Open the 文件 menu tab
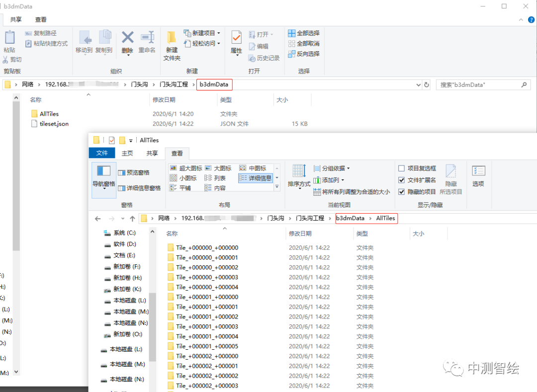This screenshot has width=537, height=392. click(x=102, y=154)
